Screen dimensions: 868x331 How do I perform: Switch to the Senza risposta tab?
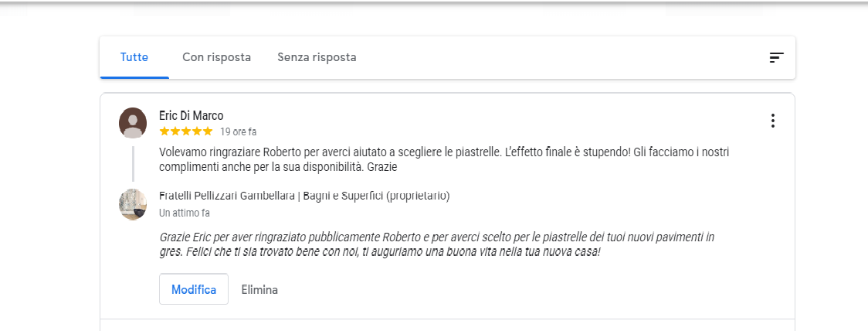coord(317,57)
